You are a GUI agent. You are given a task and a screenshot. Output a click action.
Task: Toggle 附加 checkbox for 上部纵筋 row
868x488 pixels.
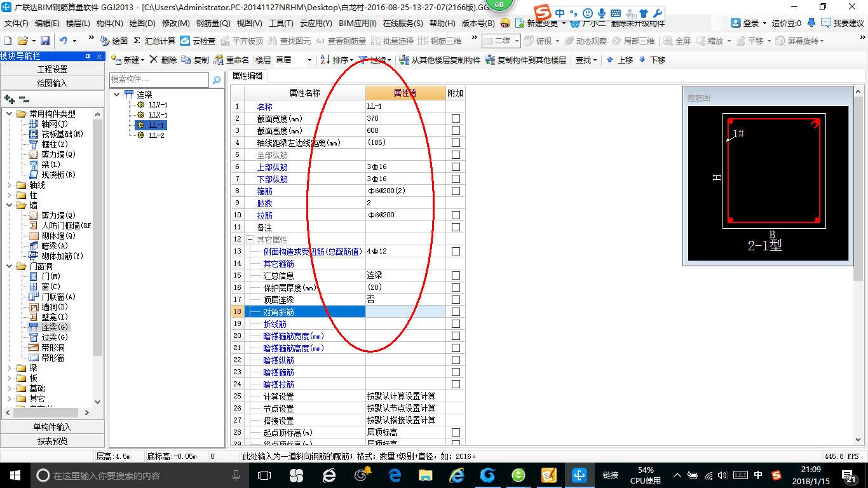tap(456, 167)
